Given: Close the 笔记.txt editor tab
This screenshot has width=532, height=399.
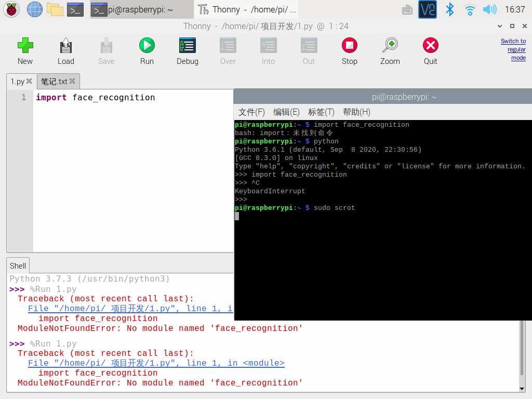Looking at the screenshot, I should coord(72,81).
